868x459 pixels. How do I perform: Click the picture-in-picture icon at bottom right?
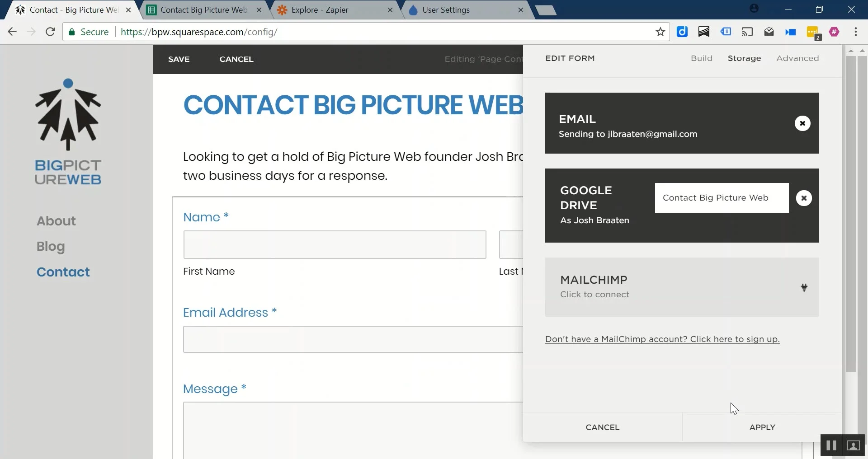tap(853, 445)
